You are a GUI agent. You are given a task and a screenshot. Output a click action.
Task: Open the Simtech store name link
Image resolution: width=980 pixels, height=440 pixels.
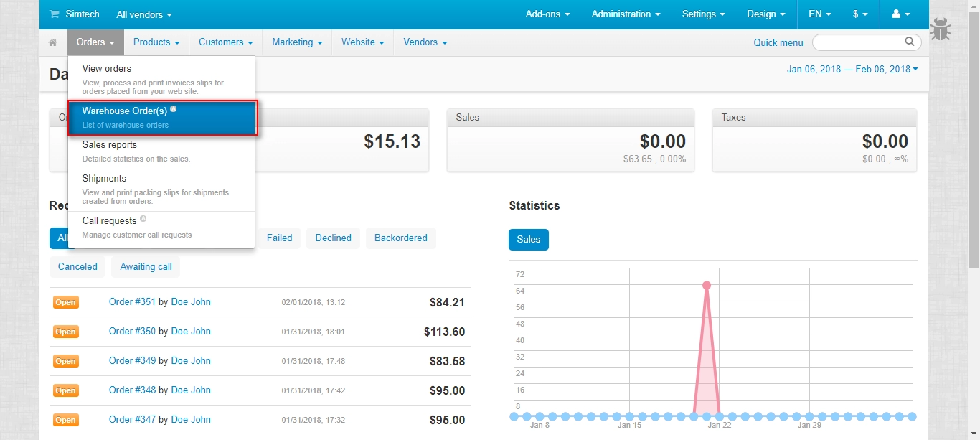click(x=83, y=14)
